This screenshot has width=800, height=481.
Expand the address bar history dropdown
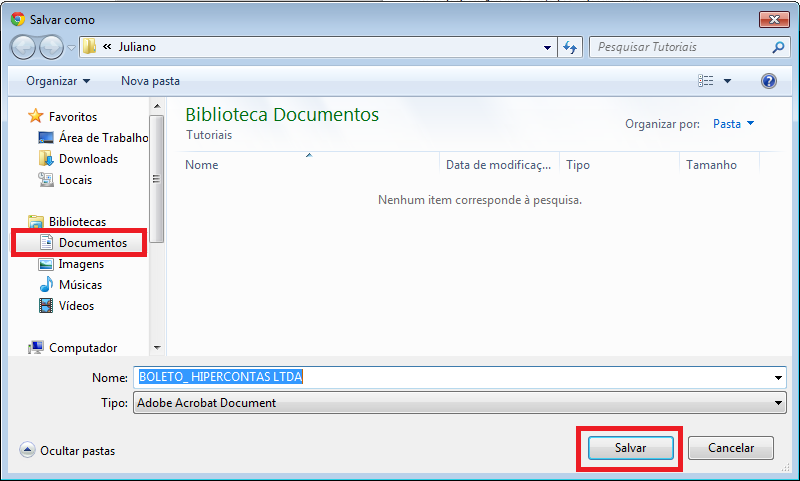coord(547,47)
